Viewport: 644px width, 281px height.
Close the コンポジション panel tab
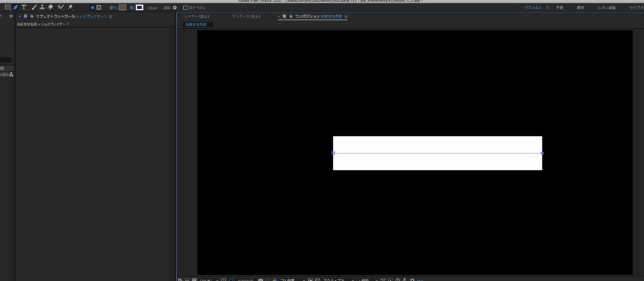pyautogui.click(x=279, y=16)
